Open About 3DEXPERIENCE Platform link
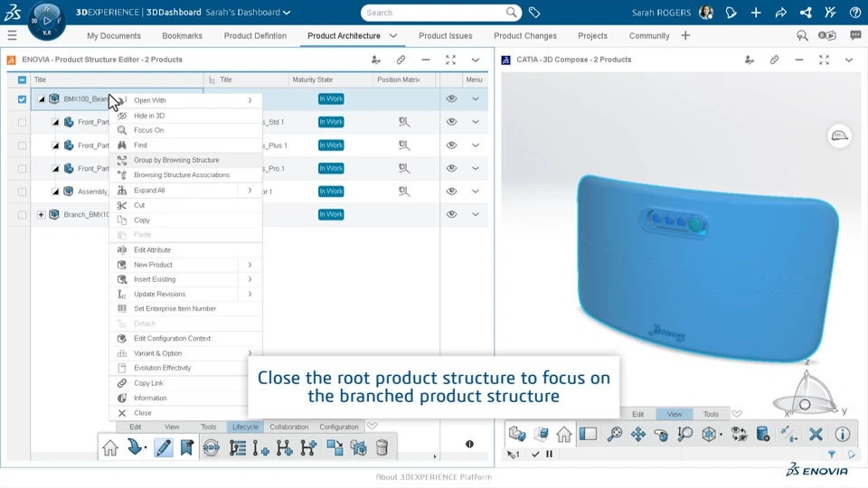Screen dimensions: 868x488 433,477
